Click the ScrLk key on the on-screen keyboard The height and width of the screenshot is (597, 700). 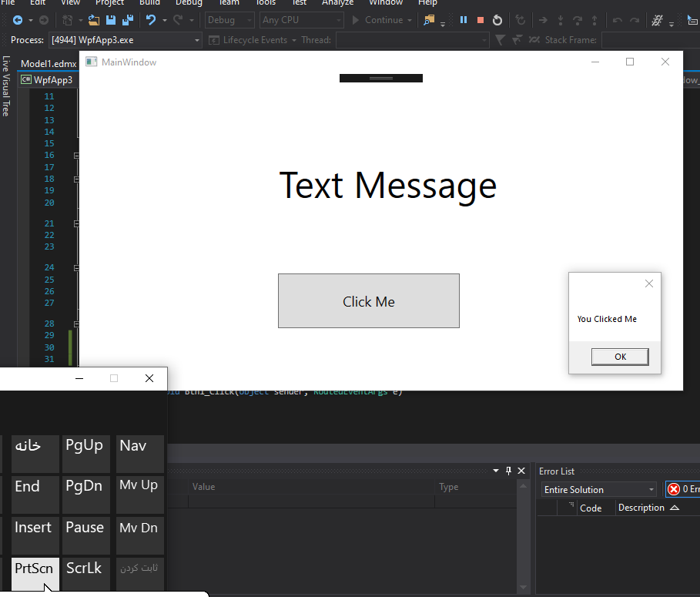pos(86,574)
